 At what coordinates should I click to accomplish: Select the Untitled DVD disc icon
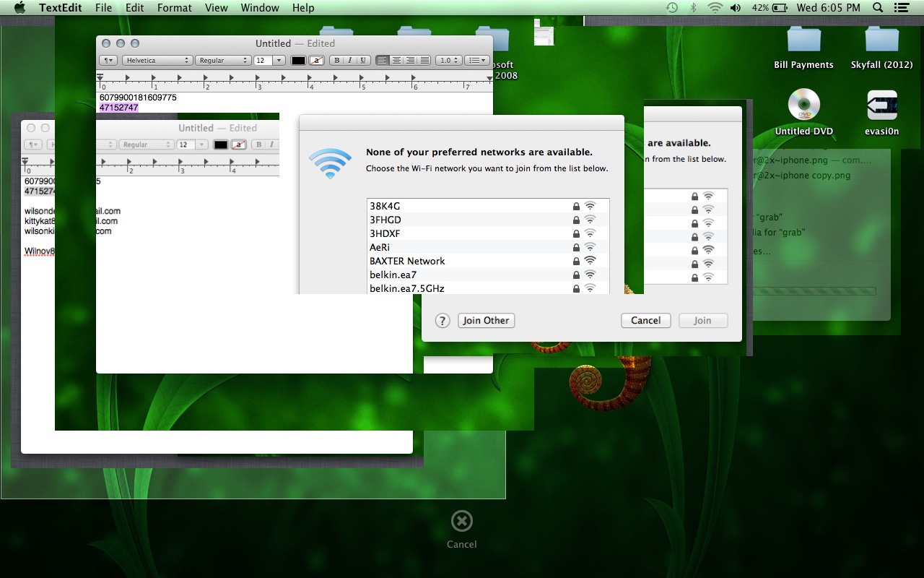(803, 112)
